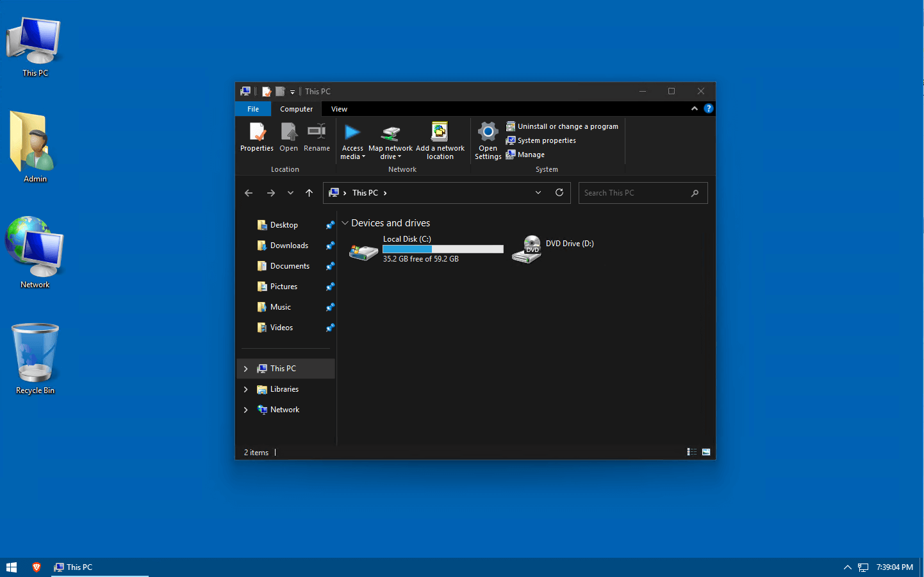Expand the This PC tree node
This screenshot has height=577, width=924.
(x=246, y=369)
